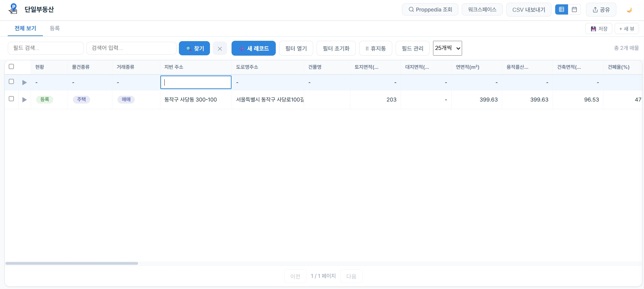644x289 pixels.
Task: Select the 등록 tab
Action: (55, 28)
